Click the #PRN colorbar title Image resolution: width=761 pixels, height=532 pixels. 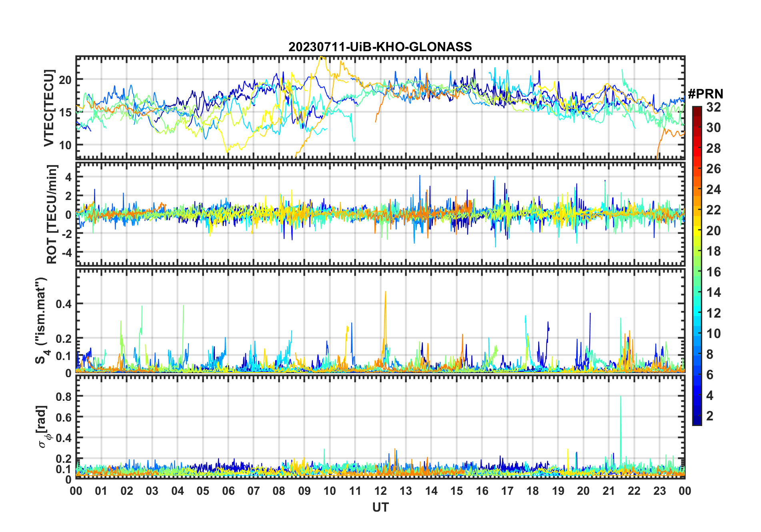705,94
